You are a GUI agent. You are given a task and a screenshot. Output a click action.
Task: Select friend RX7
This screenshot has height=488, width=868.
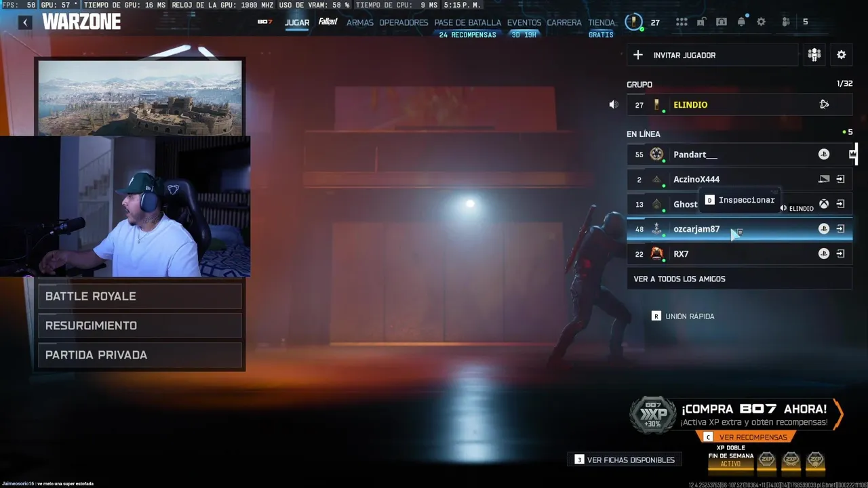pyautogui.click(x=739, y=253)
